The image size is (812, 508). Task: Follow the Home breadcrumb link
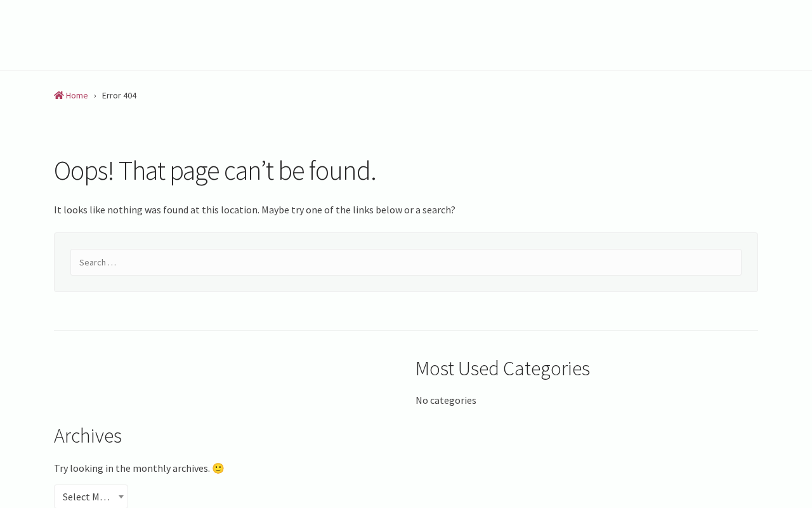pyautogui.click(x=77, y=95)
